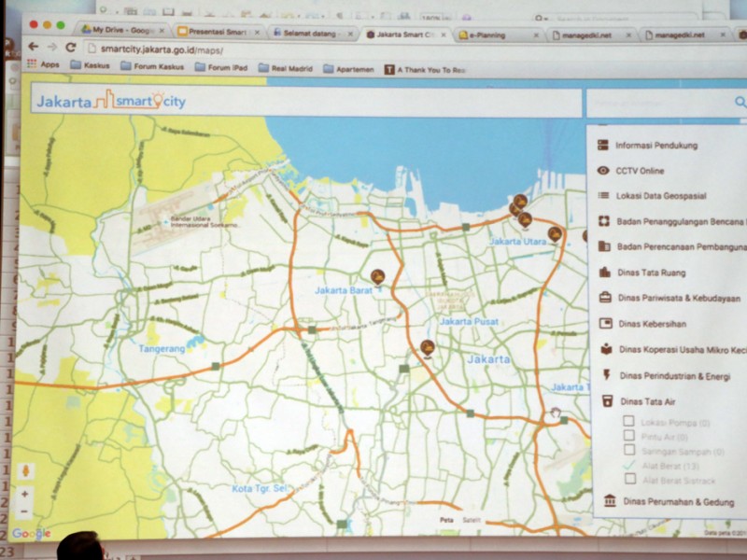
Task: Switch to the My Drive browser tab
Action: point(122,30)
